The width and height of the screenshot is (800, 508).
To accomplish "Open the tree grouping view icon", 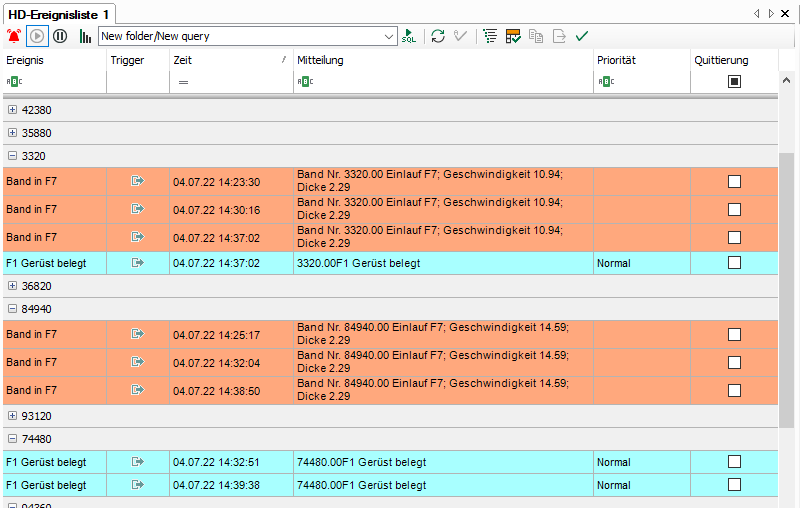I will 489,36.
